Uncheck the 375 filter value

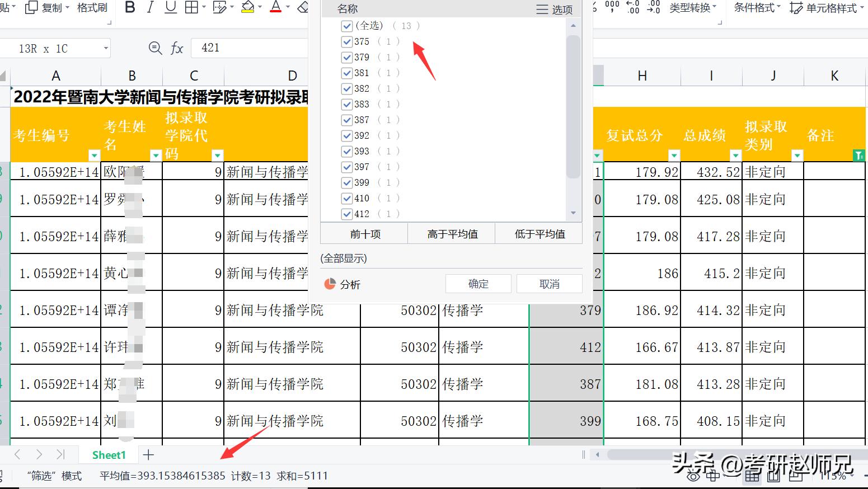tap(346, 41)
